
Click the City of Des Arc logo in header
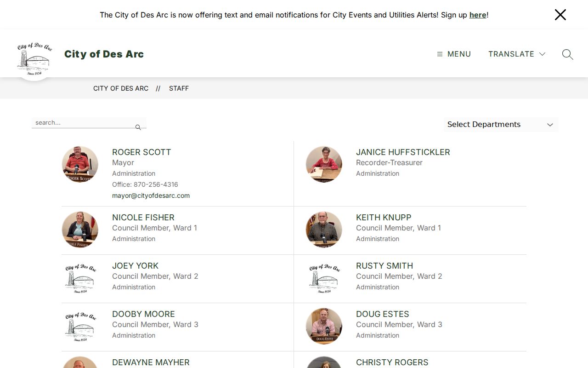pyautogui.click(x=34, y=59)
